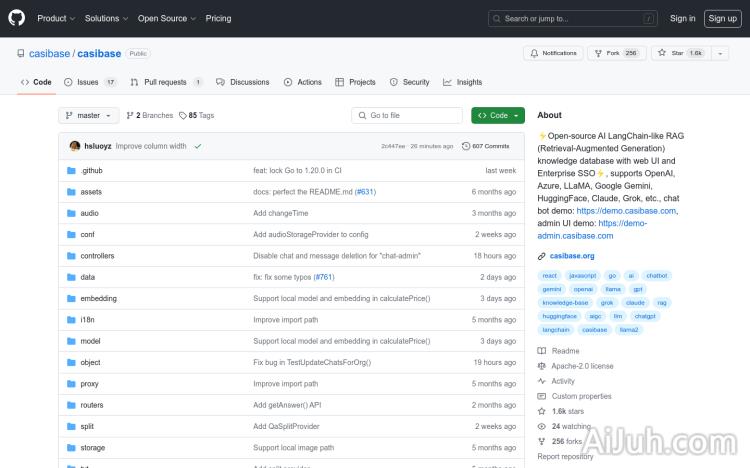Expand the green Code dropdown button
This screenshot has width=750, height=468.
point(497,115)
